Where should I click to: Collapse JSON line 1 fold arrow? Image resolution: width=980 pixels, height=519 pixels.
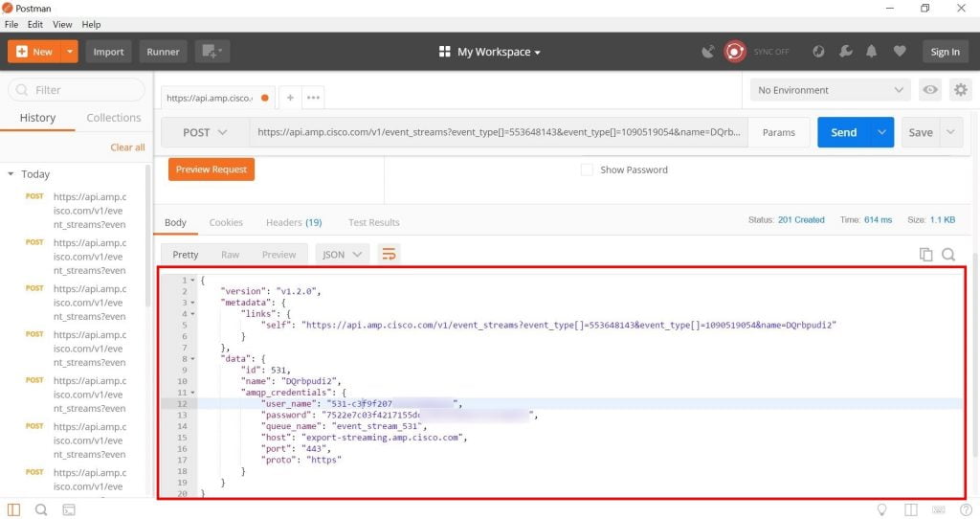coord(192,281)
